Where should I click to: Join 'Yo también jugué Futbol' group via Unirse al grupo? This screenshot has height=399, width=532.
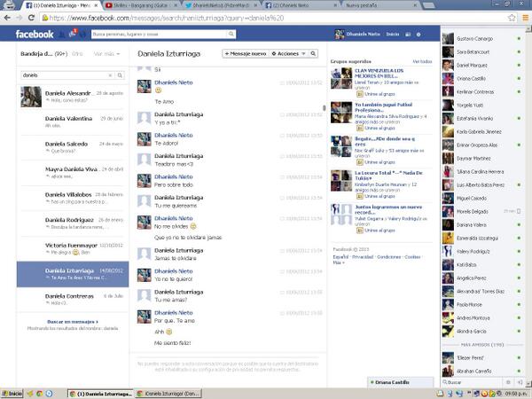(379, 128)
